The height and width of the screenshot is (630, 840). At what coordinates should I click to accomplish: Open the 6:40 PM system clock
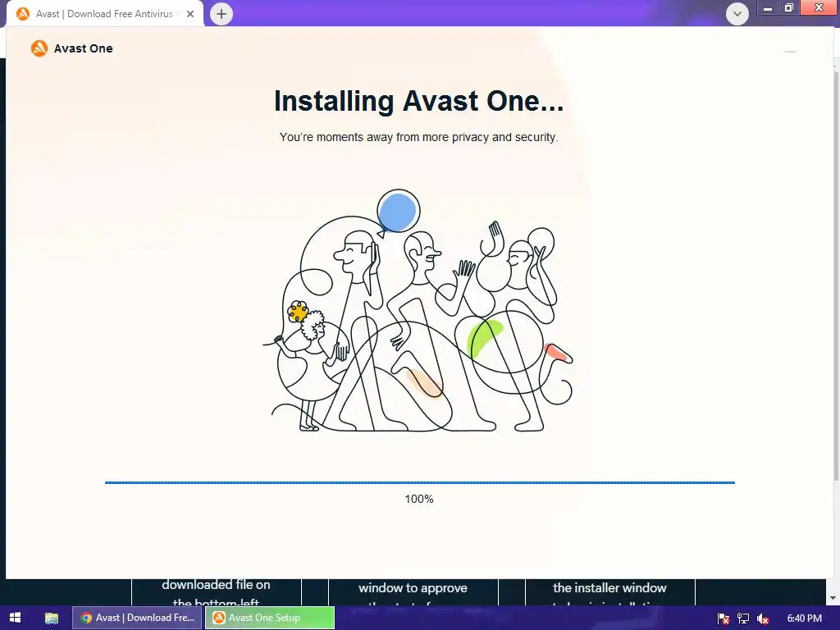(804, 619)
